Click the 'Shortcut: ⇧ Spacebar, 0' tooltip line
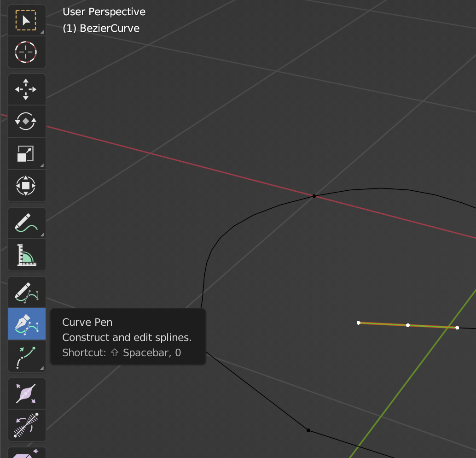The width and height of the screenshot is (476, 458). (122, 352)
